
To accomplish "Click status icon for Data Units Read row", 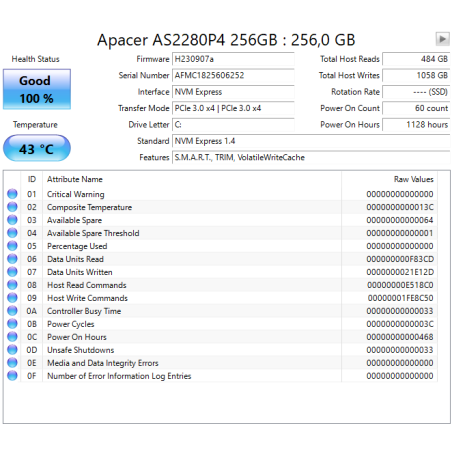I will pyautogui.click(x=12, y=259).
